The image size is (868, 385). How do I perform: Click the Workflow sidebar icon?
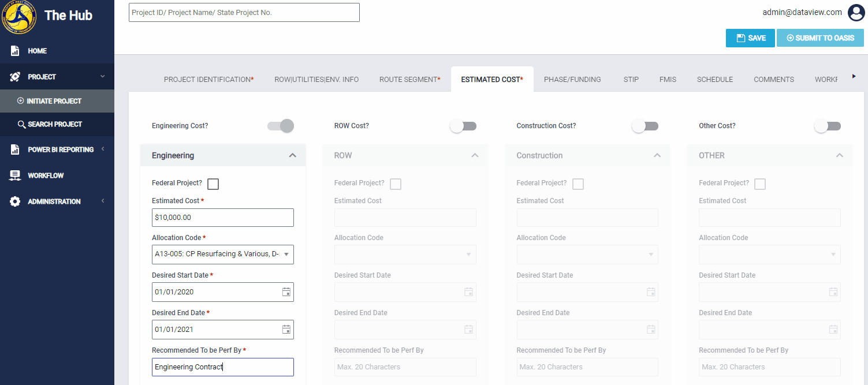[15, 175]
